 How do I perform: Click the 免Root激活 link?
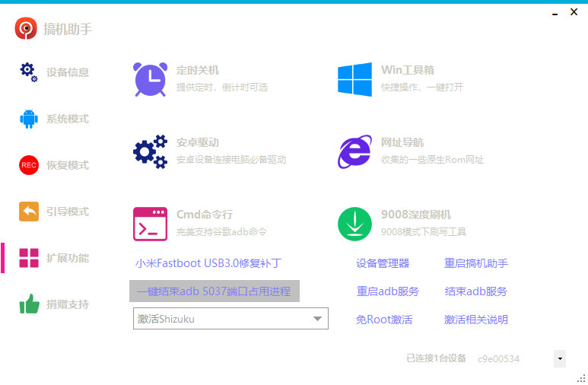pyautogui.click(x=384, y=320)
